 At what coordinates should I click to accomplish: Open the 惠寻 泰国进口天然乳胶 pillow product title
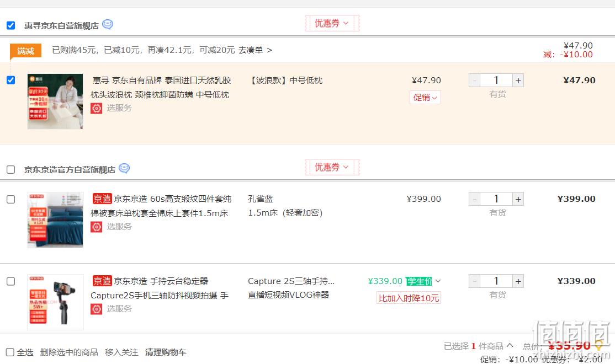(x=161, y=87)
